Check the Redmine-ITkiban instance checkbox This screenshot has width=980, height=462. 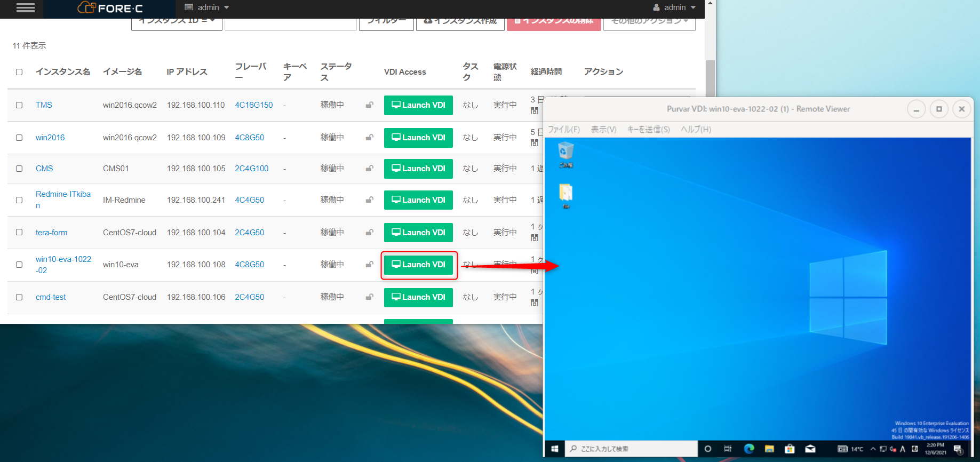[x=19, y=200]
